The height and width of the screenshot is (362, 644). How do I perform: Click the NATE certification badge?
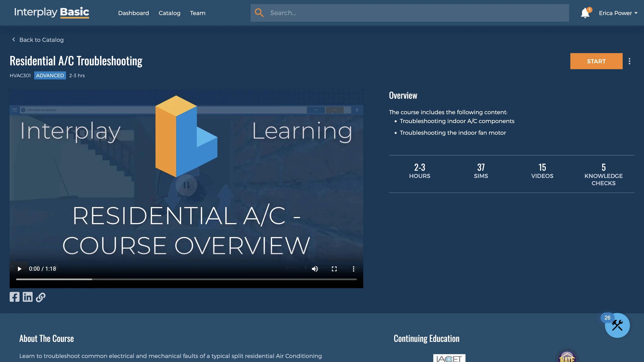[x=567, y=356]
